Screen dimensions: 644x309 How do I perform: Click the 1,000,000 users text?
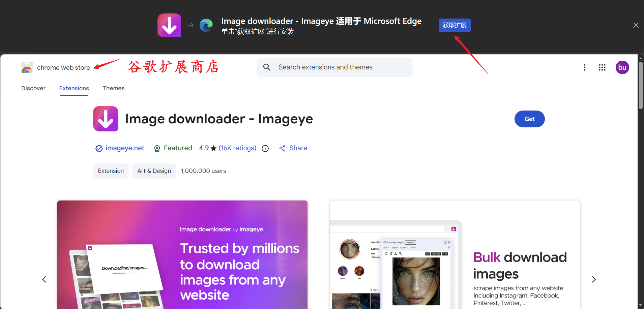pyautogui.click(x=203, y=171)
